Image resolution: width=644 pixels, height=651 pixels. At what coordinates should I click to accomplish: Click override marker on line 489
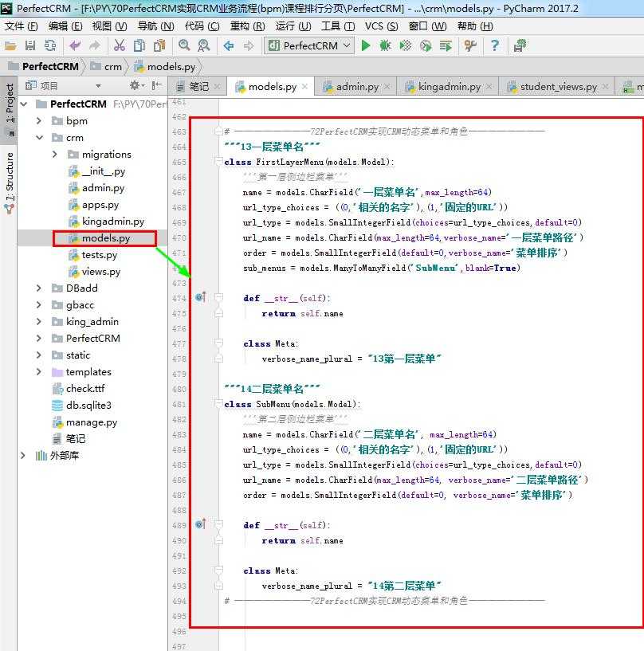201,524
